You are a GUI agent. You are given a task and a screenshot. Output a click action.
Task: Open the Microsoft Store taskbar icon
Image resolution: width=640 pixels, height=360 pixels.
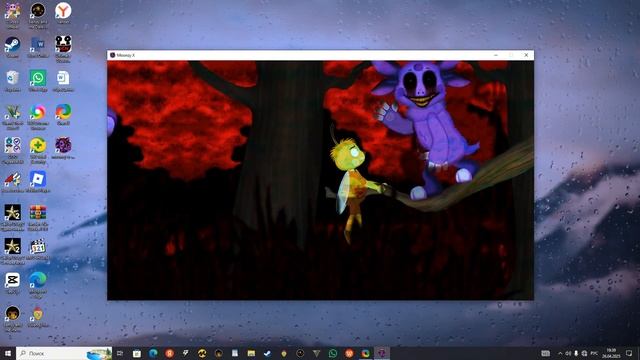click(137, 353)
